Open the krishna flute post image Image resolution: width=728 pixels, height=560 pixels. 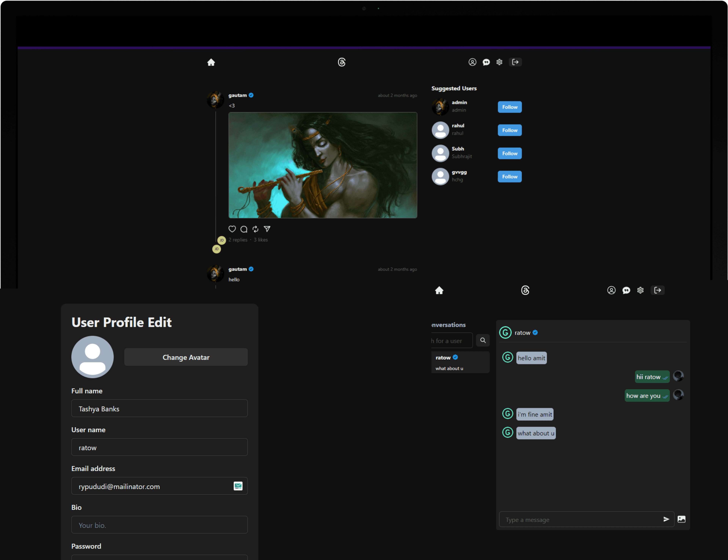[322, 165]
